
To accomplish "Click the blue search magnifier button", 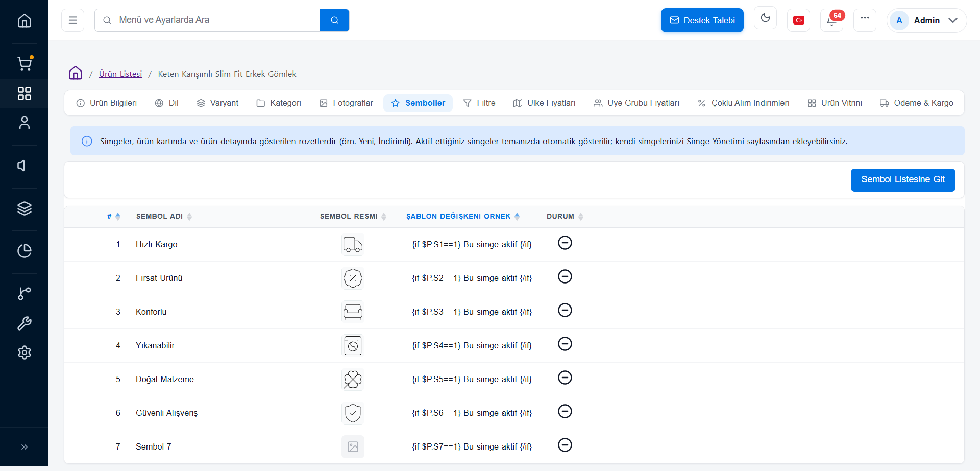I will point(334,20).
